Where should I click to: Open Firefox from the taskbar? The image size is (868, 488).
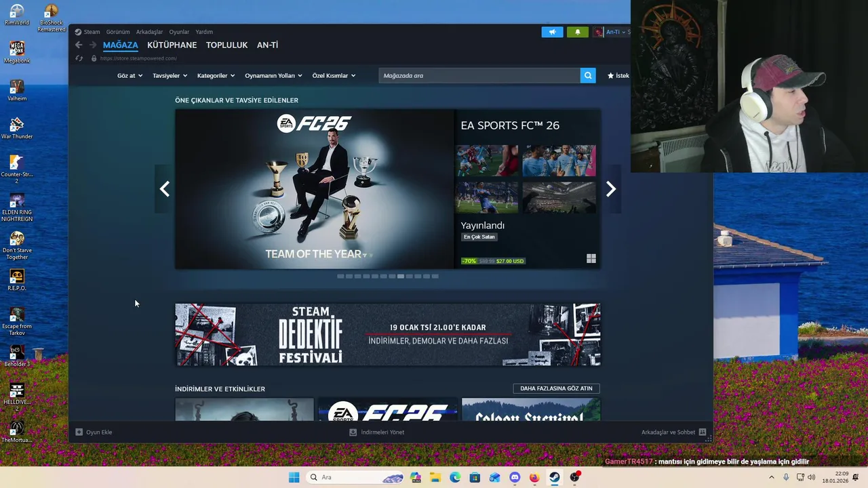[x=534, y=477]
